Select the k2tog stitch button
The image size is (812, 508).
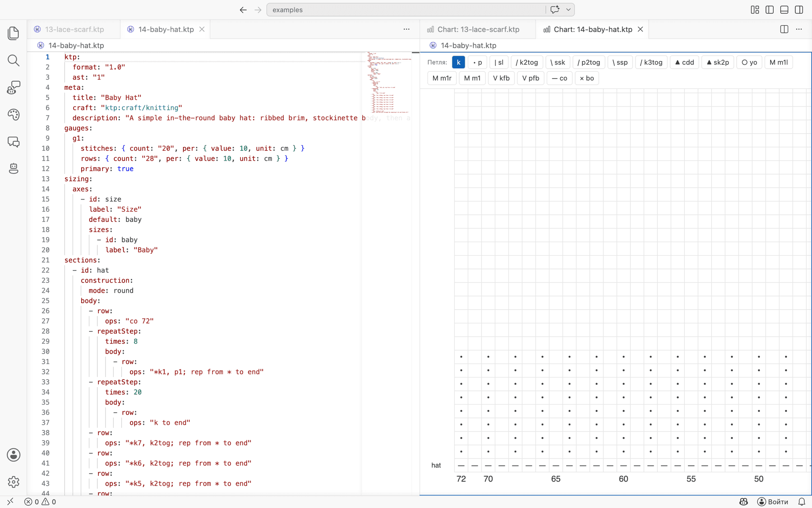(527, 62)
